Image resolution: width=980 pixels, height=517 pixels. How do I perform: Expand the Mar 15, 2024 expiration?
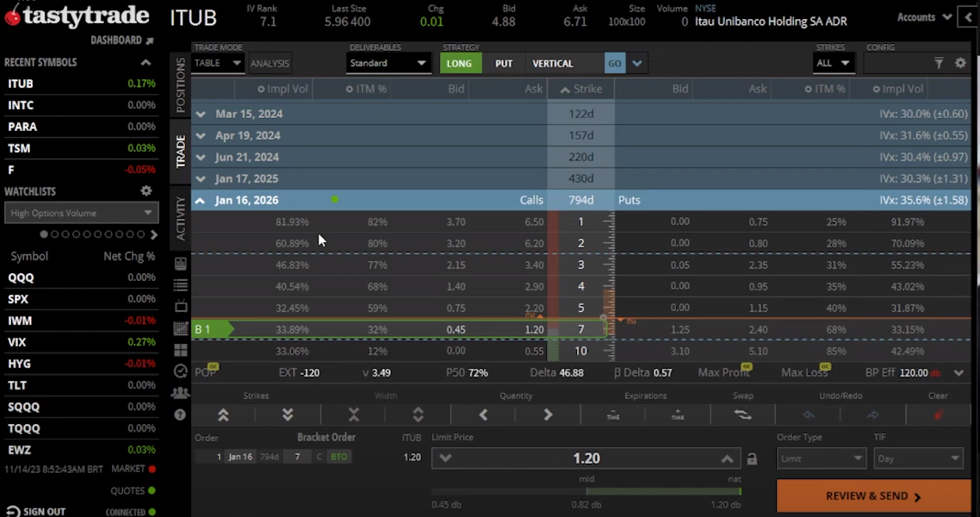coord(201,114)
